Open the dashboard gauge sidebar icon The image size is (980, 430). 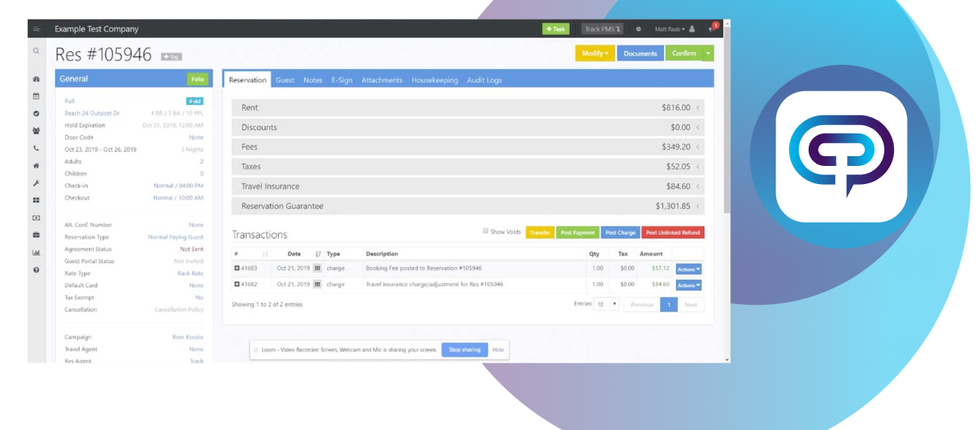[35, 79]
